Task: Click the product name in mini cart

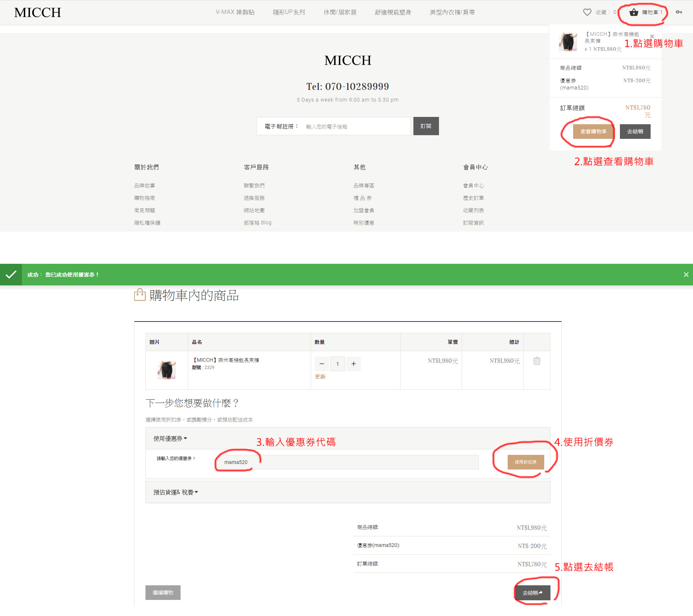Action: 612,37
